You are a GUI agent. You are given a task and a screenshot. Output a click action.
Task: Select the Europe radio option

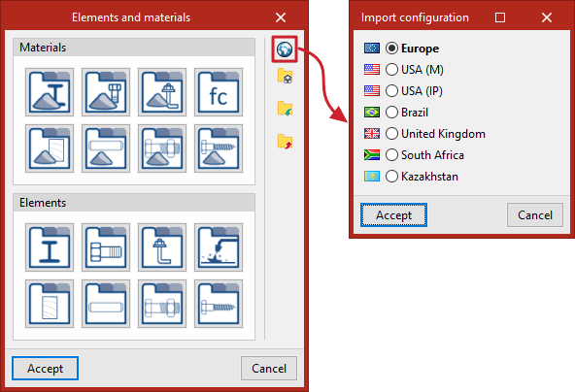[x=391, y=48]
